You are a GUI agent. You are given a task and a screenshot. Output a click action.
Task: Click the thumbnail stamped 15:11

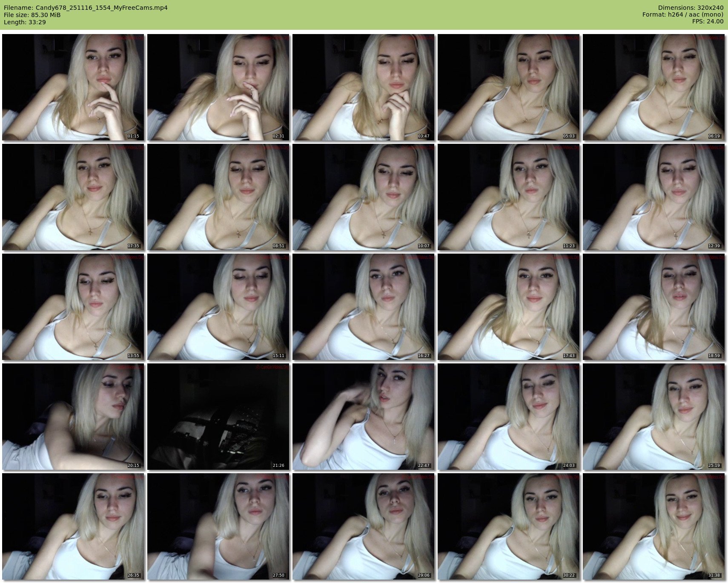(x=218, y=307)
